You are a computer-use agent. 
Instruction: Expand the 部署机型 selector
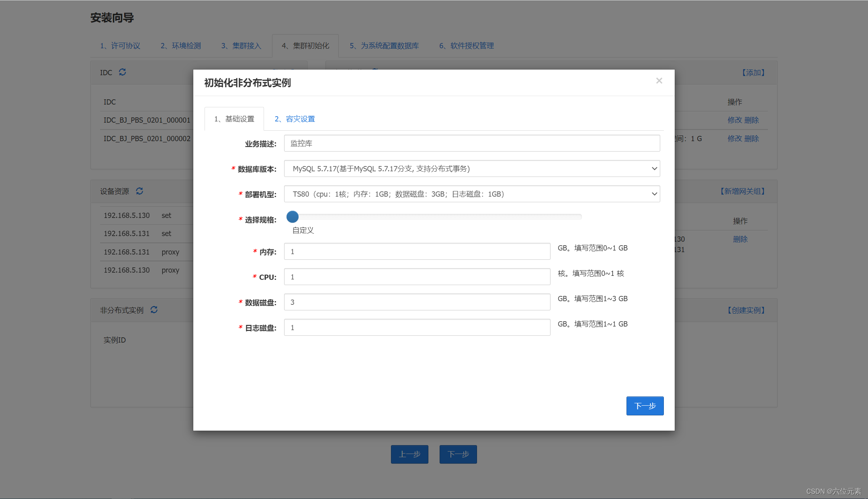pyautogui.click(x=472, y=194)
